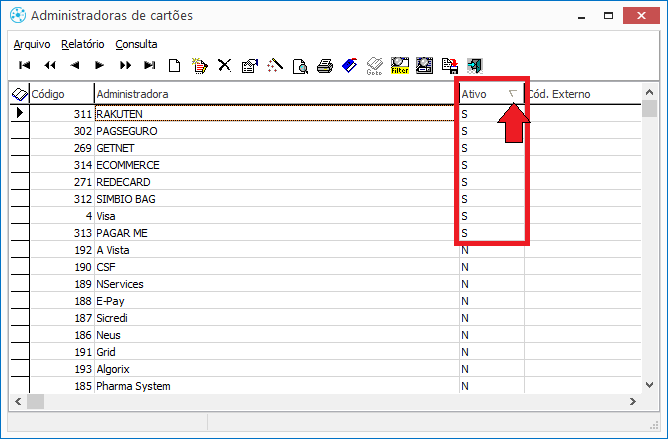
Task: Minimize the Administradoras de cartões window
Action: pos(582,16)
